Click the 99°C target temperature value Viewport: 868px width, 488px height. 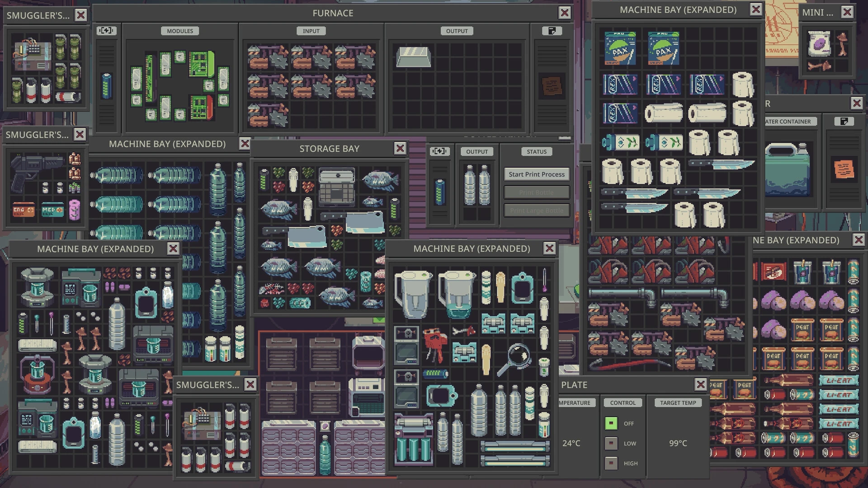coord(678,443)
